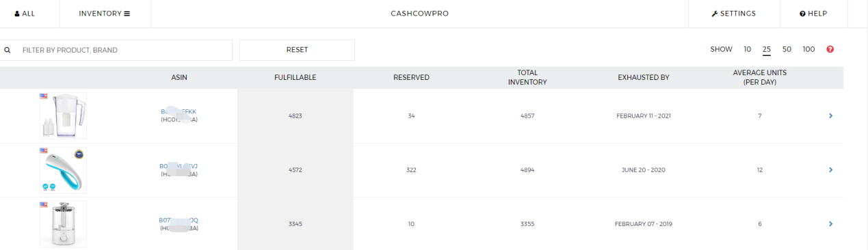Click the CashCowPro title in header
This screenshot has width=868, height=250.
pyautogui.click(x=419, y=14)
